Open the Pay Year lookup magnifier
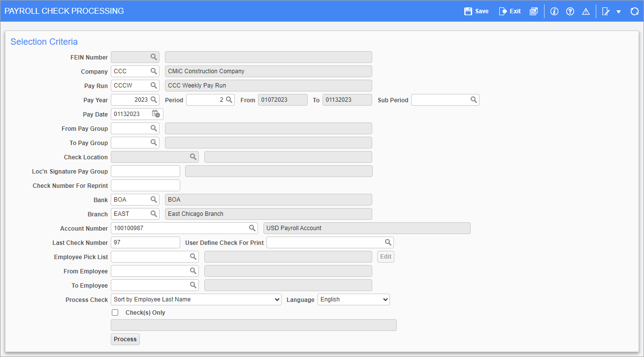This screenshot has height=357, width=644. point(154,100)
